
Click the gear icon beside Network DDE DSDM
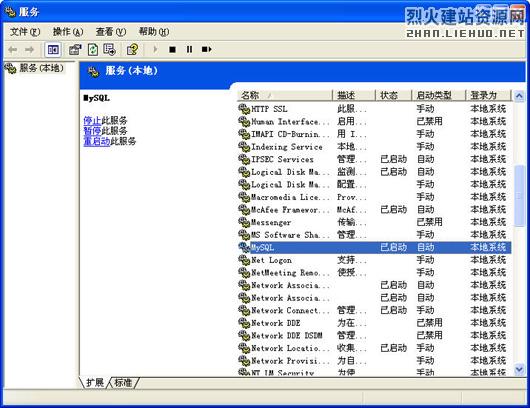click(x=244, y=336)
